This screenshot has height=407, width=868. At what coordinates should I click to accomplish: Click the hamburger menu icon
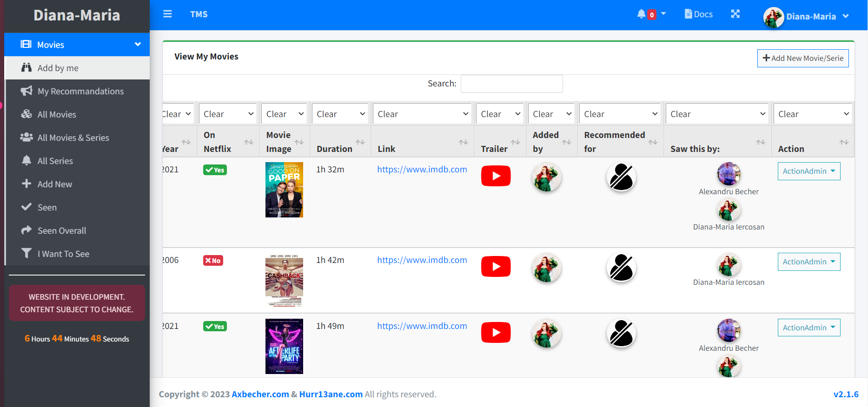(167, 14)
